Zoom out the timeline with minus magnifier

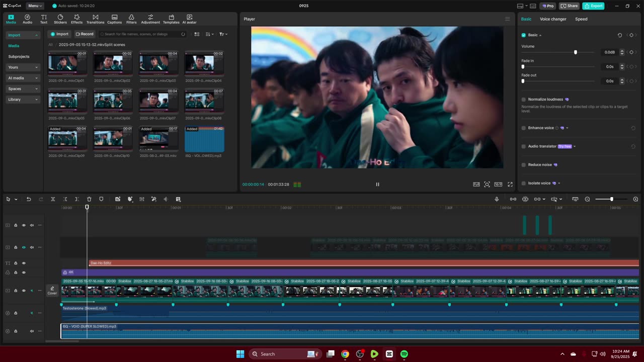pyautogui.click(x=587, y=199)
